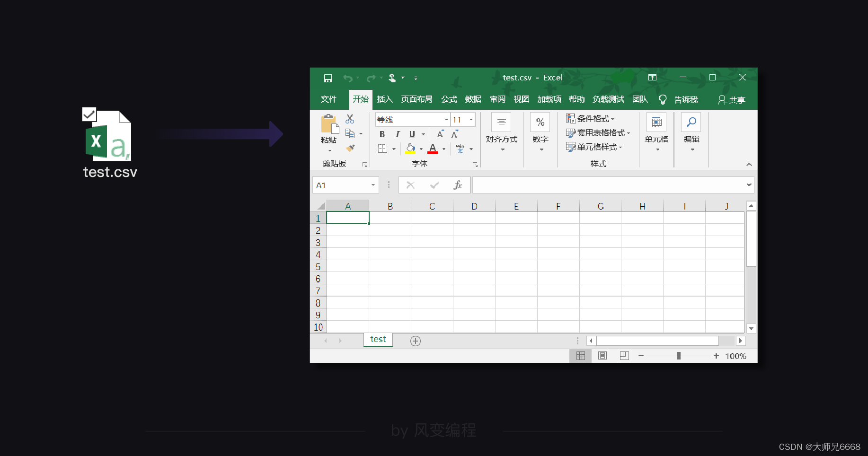Add new sheet plus button
868x456 pixels.
point(416,341)
